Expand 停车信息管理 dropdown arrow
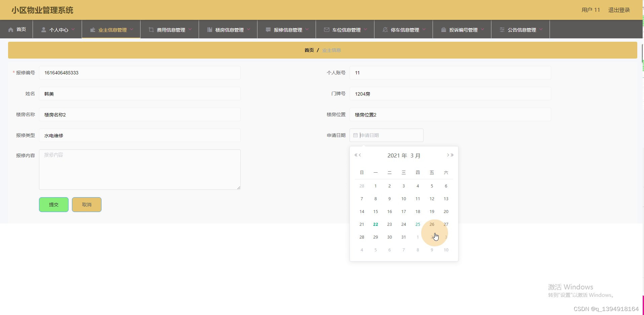Screen dimensions: 644x315 424,29
